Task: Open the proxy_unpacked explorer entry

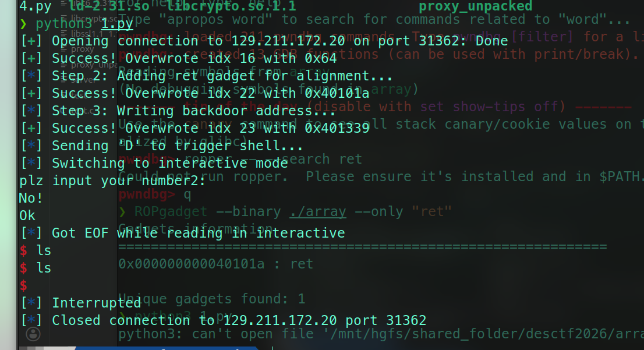Action: coord(94,65)
